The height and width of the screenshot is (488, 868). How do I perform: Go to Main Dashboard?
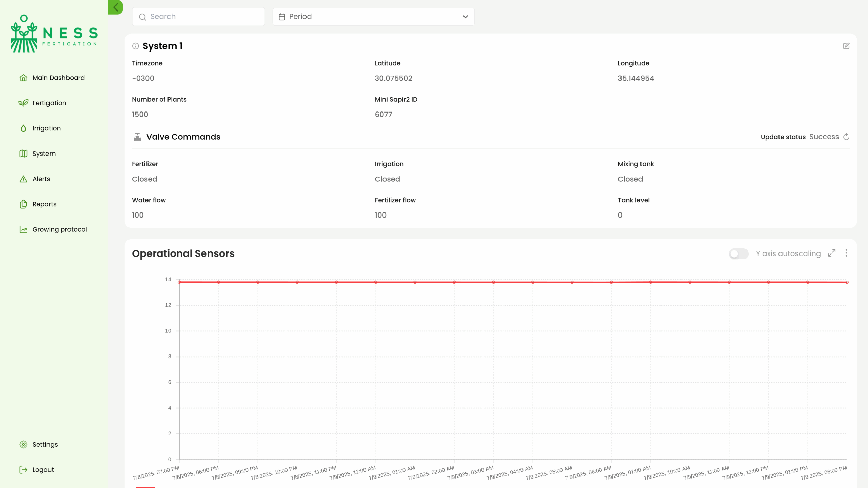58,78
